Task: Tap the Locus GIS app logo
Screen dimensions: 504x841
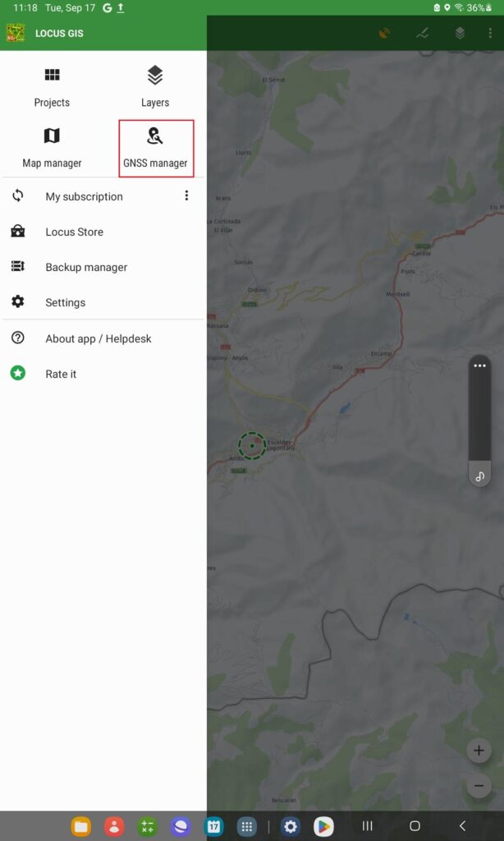Action: (x=16, y=33)
